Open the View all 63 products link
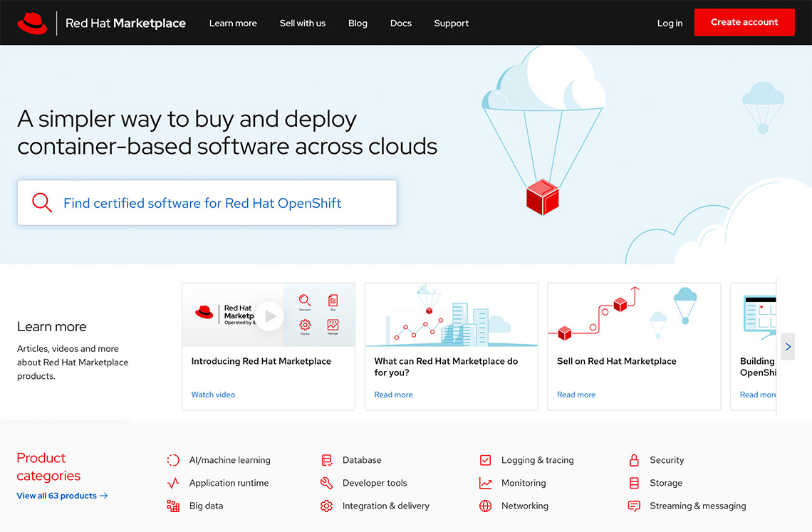The height and width of the screenshot is (532, 812). 62,495
